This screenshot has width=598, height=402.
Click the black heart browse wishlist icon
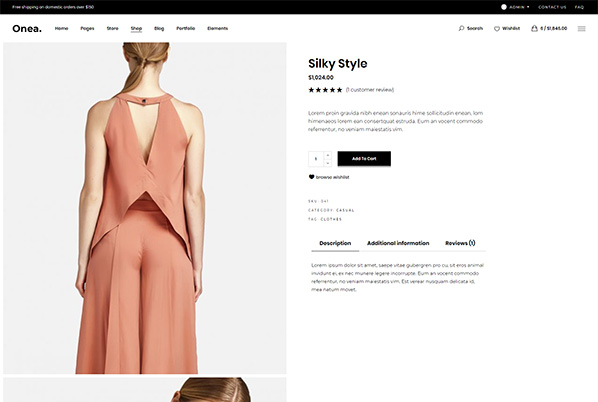(x=311, y=177)
